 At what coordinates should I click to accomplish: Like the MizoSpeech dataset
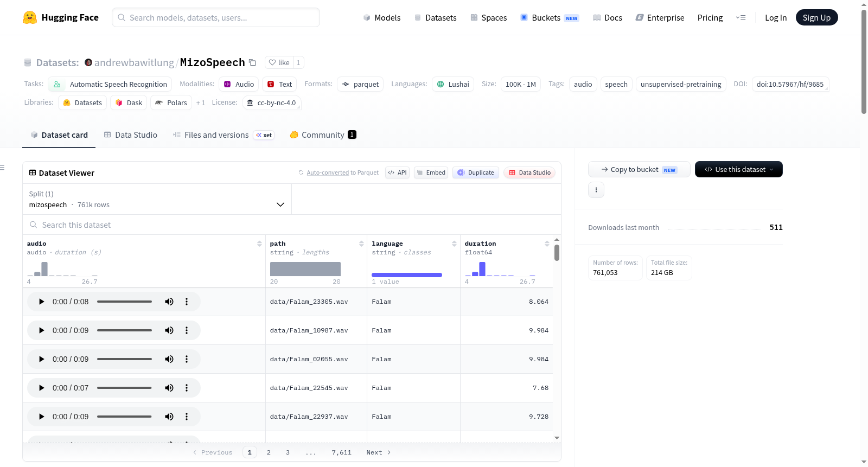[x=279, y=62]
